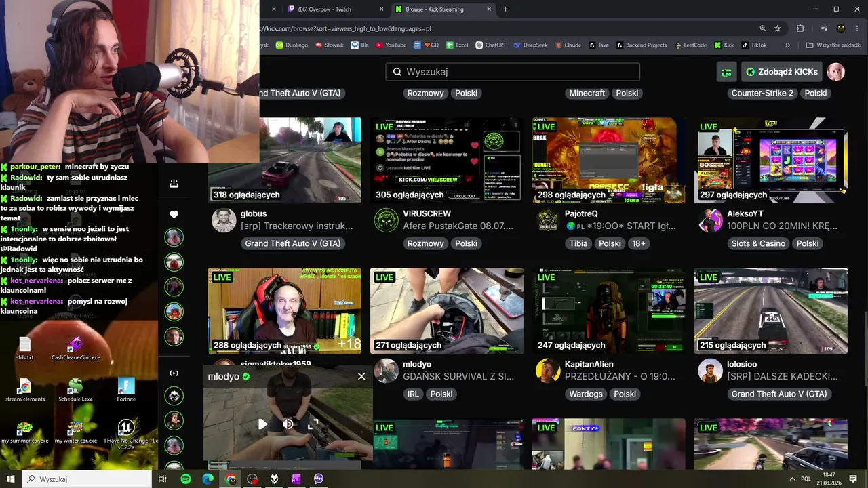Viewport: 868px width, 488px height.
Task: Click the sidebar collapse icon above the heart
Action: click(174, 183)
